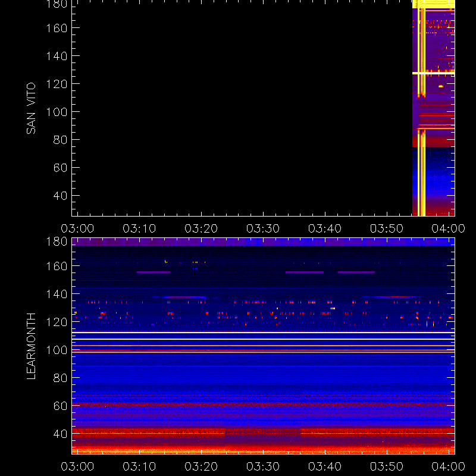
Task: Click the white horizontal band in San Vito spectrogram
Action: (434, 73)
